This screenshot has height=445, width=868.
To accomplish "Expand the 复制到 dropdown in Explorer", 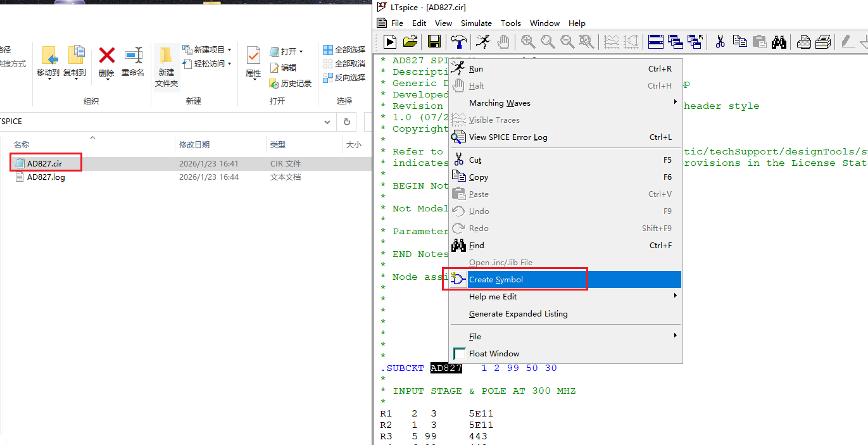I will coord(75,80).
